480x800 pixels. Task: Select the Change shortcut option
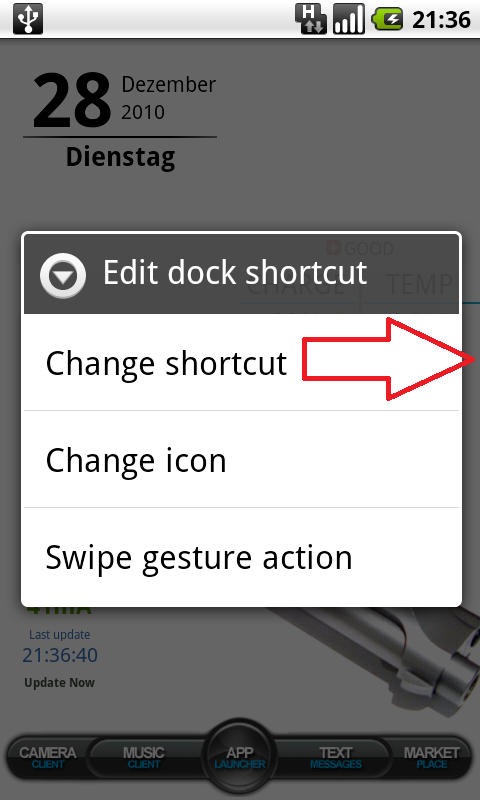[x=241, y=362]
